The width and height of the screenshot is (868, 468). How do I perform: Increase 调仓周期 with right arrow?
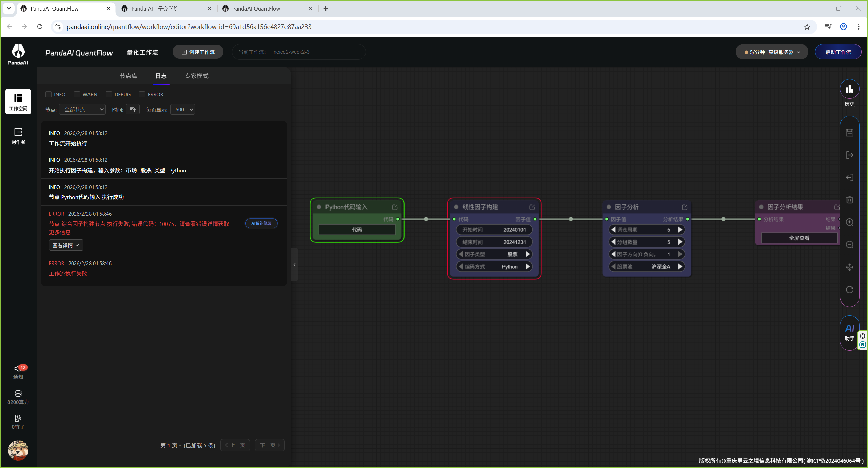pyautogui.click(x=680, y=230)
